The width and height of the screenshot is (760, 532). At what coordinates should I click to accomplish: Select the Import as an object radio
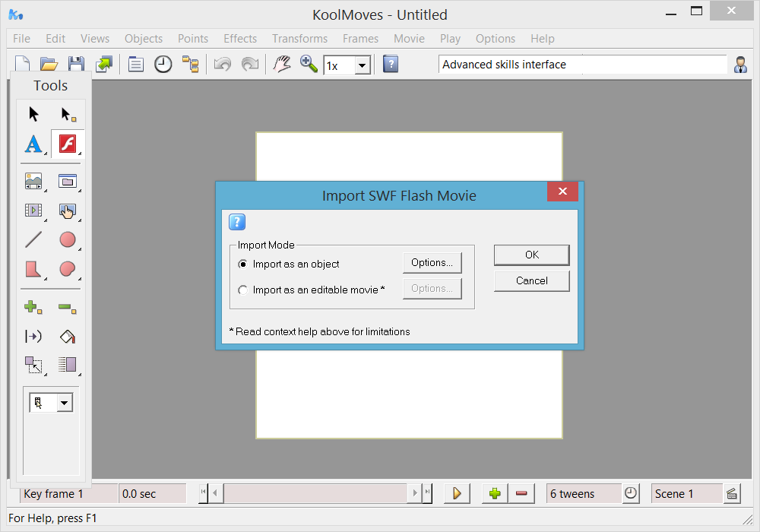pos(243,264)
